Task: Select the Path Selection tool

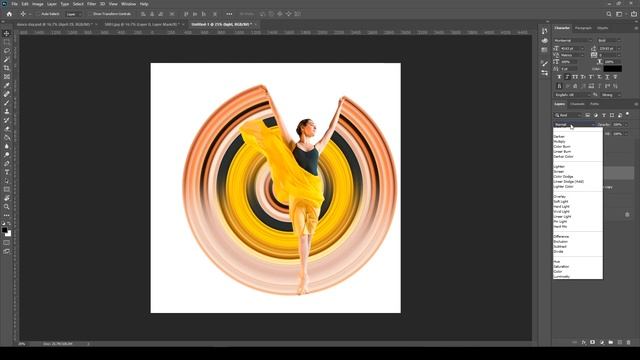Action: tap(7, 181)
